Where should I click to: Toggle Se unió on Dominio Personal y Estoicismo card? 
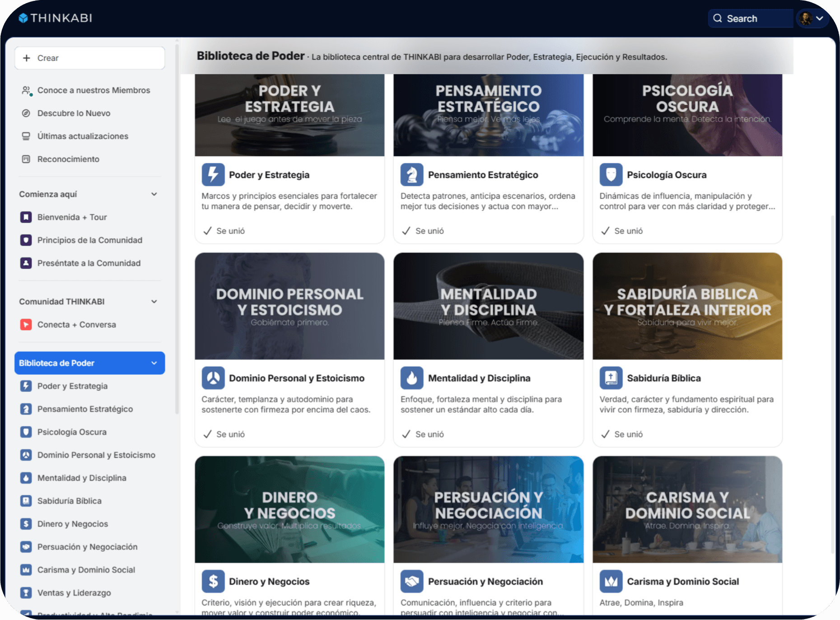pyautogui.click(x=224, y=434)
